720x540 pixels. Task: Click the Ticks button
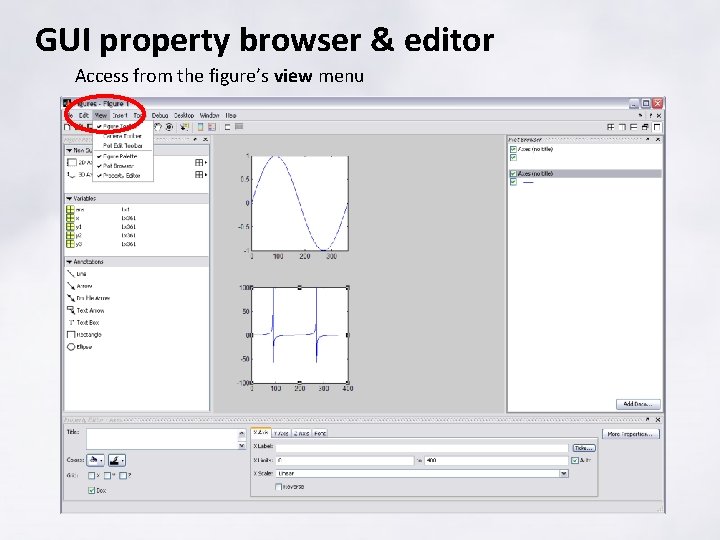coord(584,448)
